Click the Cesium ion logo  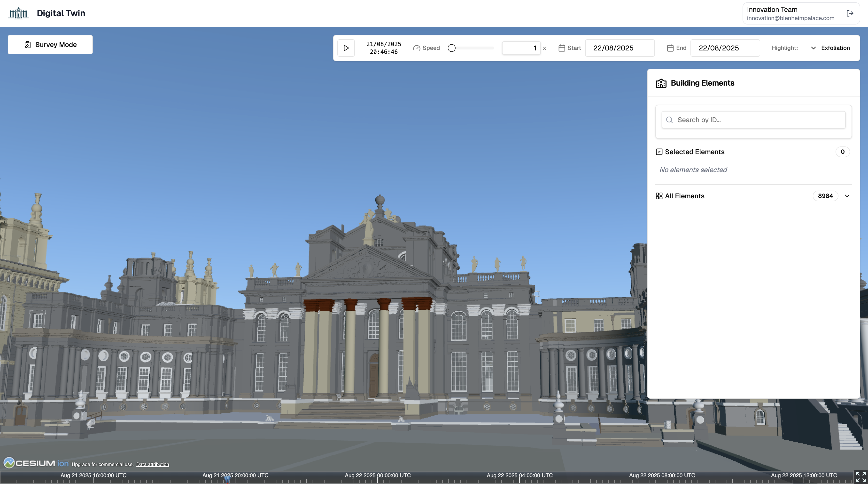point(36,463)
